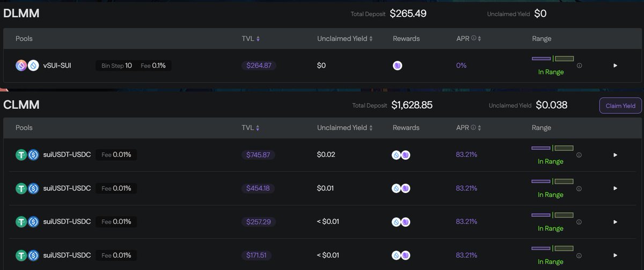
Task: Click the range bar for $745.87 pool
Action: (552, 148)
